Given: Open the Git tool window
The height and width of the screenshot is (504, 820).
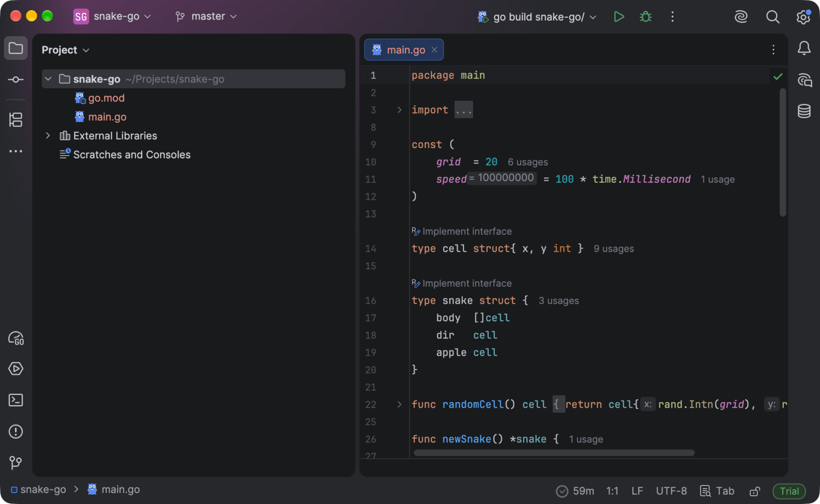Looking at the screenshot, I should coord(16,462).
